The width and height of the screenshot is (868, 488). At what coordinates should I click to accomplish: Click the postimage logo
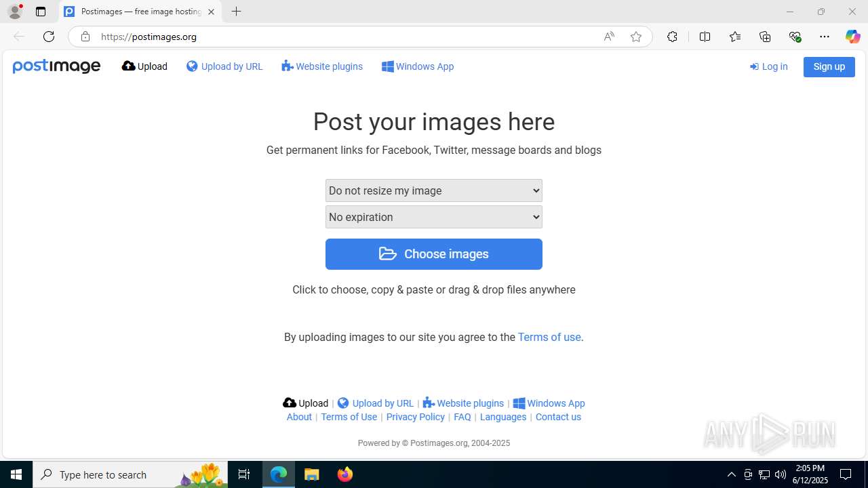[x=56, y=66]
